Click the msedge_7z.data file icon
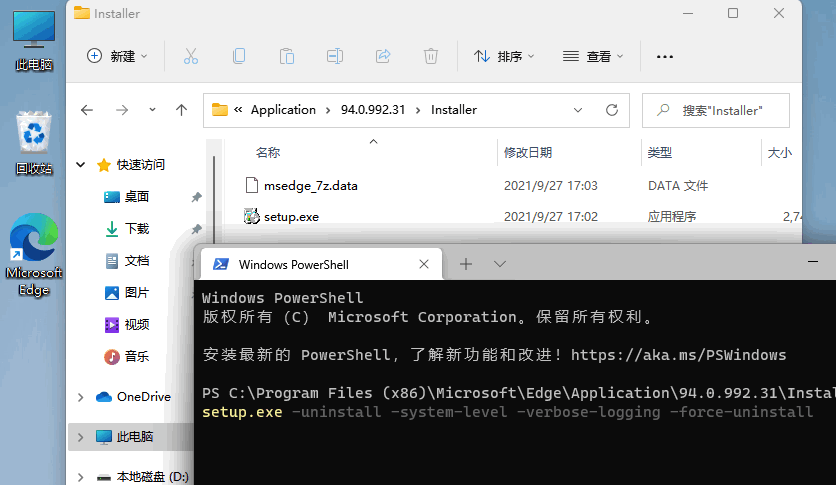 pos(252,185)
